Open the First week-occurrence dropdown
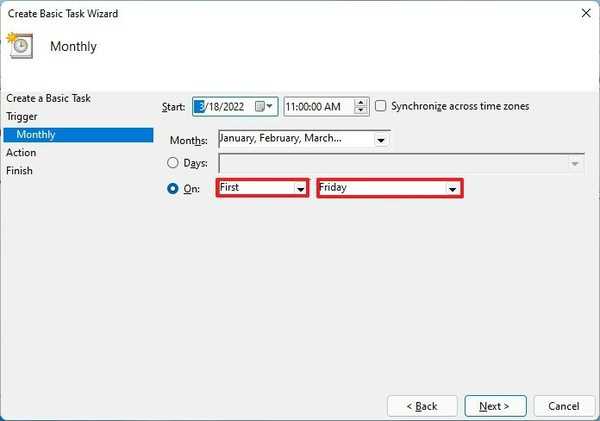Screen dimensions: 600x421 point(299,189)
